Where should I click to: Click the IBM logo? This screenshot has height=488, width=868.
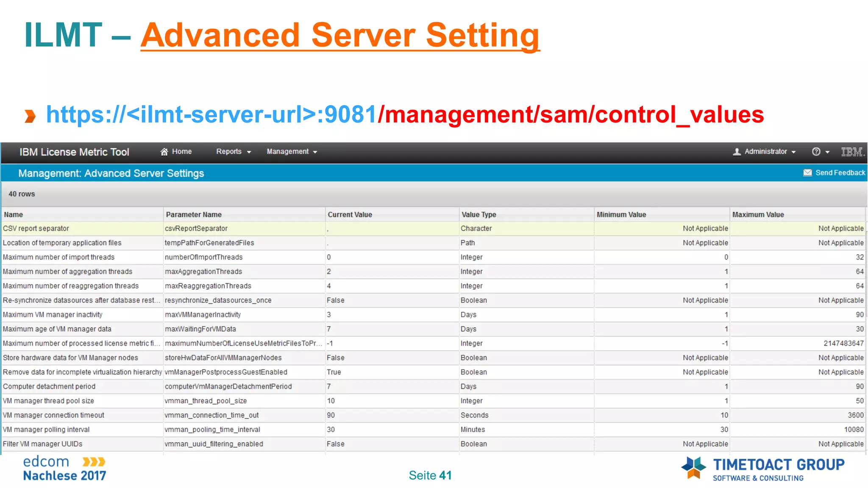pos(852,152)
